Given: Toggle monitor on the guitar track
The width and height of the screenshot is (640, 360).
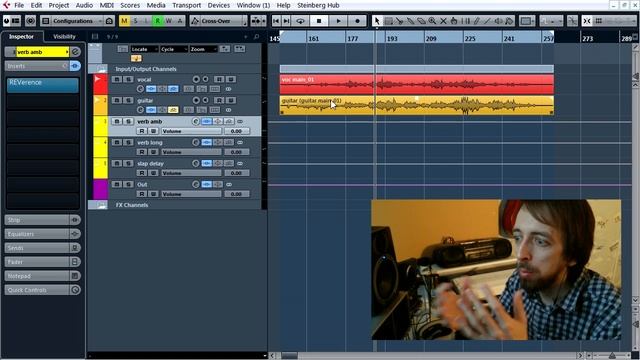Looking at the screenshot, I should pyautogui.click(x=205, y=100).
